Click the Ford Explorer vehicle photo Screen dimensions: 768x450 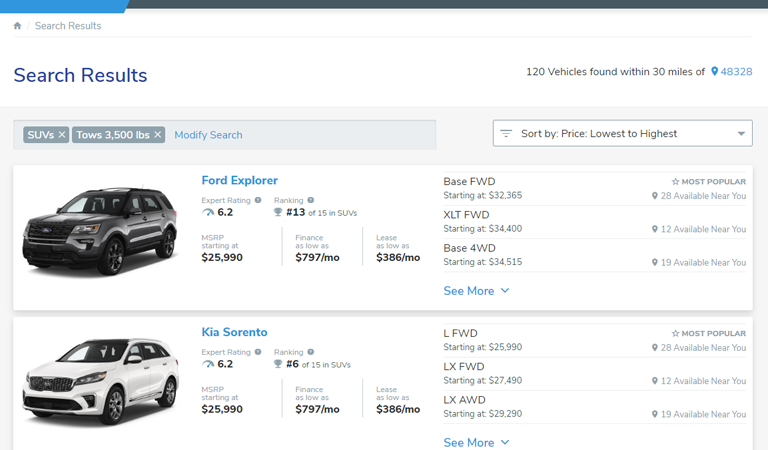(x=100, y=231)
